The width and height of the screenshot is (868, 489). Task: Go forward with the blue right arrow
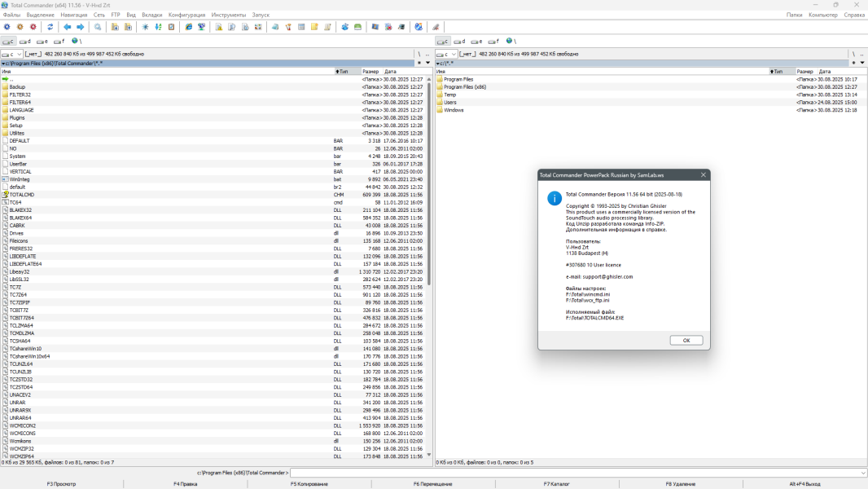[80, 27]
